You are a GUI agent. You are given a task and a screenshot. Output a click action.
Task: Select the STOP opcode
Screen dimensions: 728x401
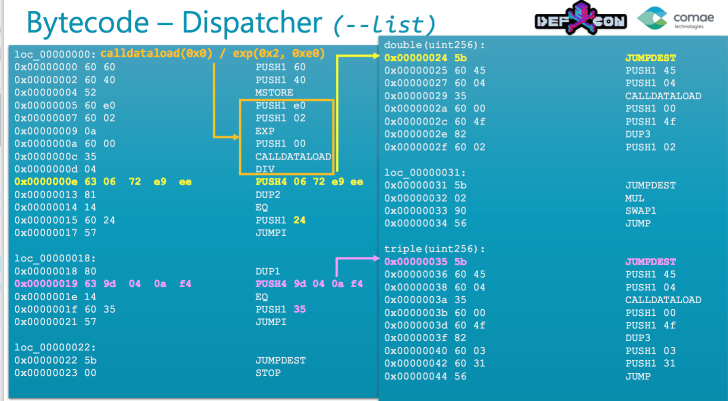(268, 373)
